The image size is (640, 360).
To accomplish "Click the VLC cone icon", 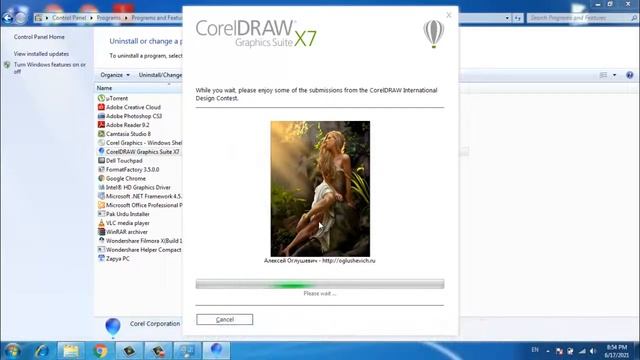I will pyautogui.click(x=101, y=223).
